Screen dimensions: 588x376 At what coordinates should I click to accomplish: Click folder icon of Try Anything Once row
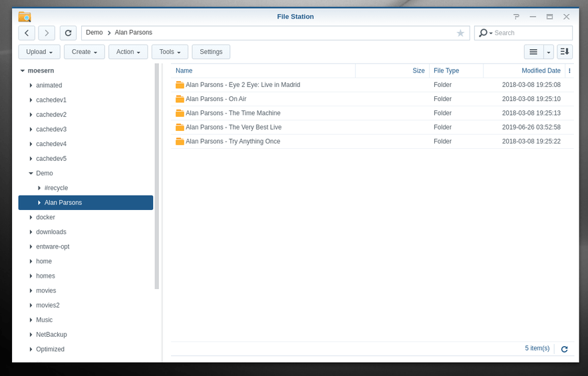point(180,141)
